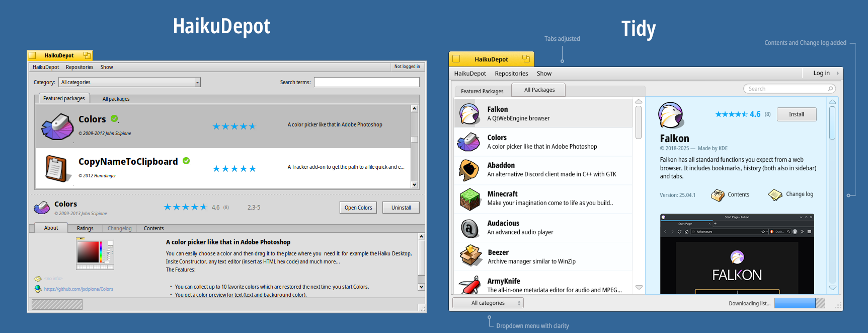Screen dimensions: 868x333
Task: Click the Tidy package list scrollbar thumb
Action: [x=639, y=122]
